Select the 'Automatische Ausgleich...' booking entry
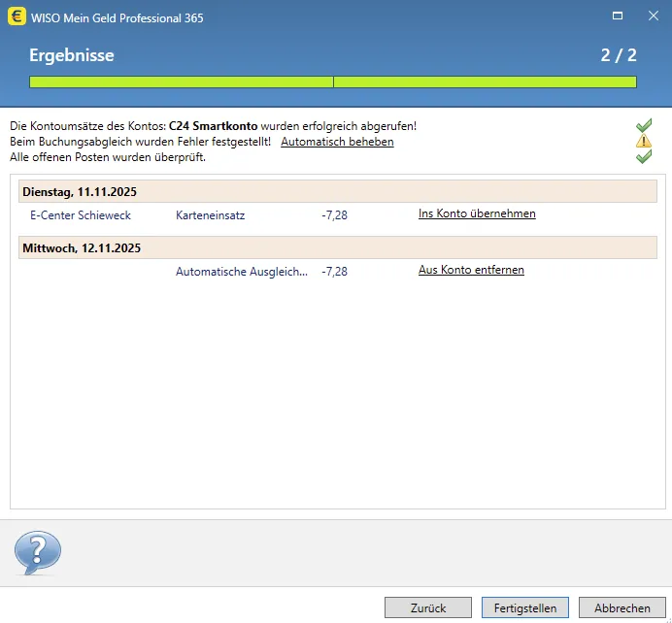This screenshot has width=672, height=623. pos(242,272)
